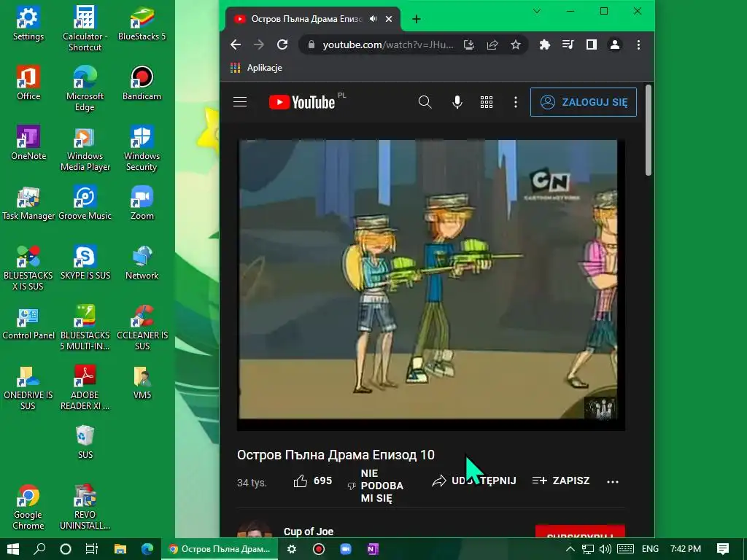Open Chrome three-dot menu

[x=638, y=44]
